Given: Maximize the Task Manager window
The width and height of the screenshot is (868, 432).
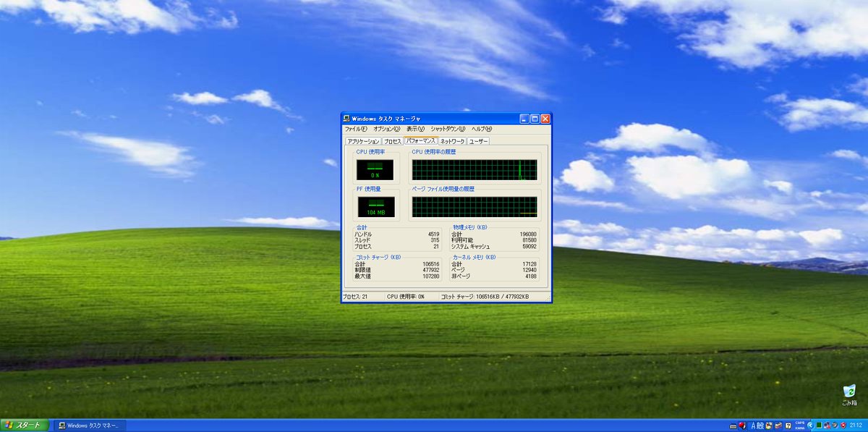Looking at the screenshot, I should tap(535, 118).
